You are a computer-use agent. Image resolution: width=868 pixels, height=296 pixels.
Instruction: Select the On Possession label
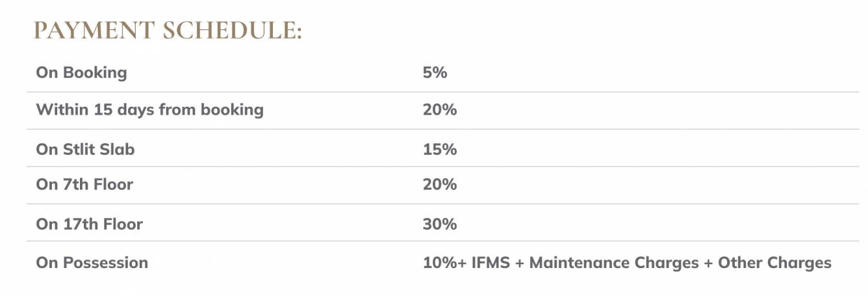pyautogui.click(x=92, y=263)
